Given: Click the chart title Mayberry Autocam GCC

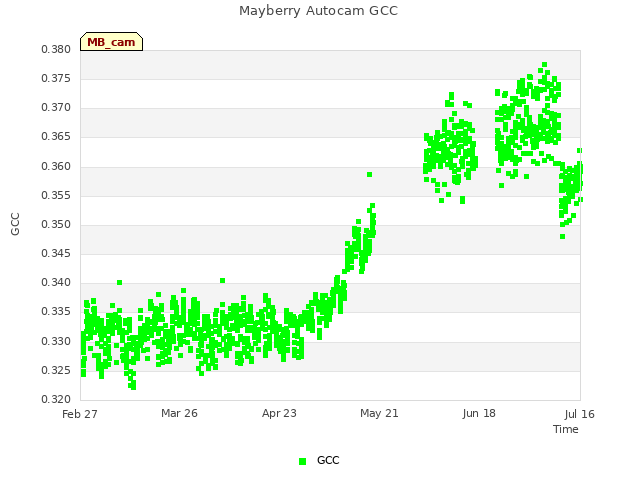Looking at the screenshot, I should coord(318,11).
